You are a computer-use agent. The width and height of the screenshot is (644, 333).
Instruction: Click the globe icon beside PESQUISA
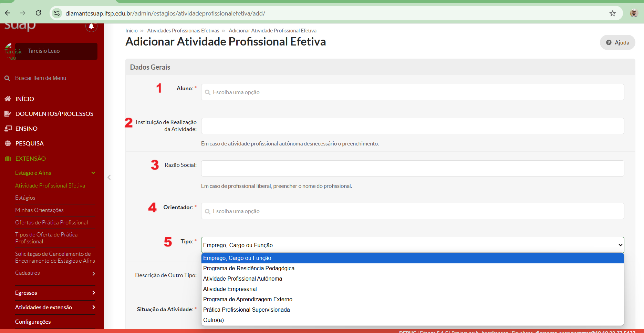(x=8, y=143)
